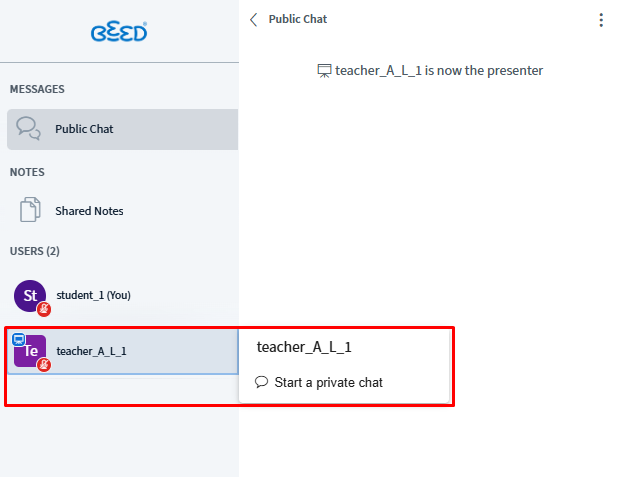Click the BEED logo
Viewport: 622px width, 477px height.
tap(119, 32)
